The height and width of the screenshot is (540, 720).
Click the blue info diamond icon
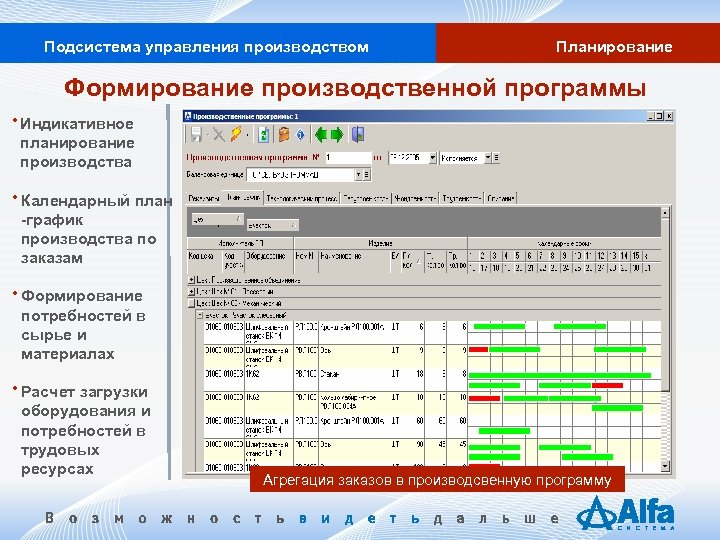[300, 135]
